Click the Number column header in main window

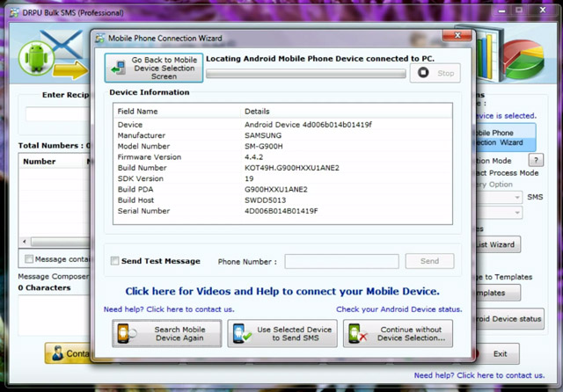click(x=40, y=162)
